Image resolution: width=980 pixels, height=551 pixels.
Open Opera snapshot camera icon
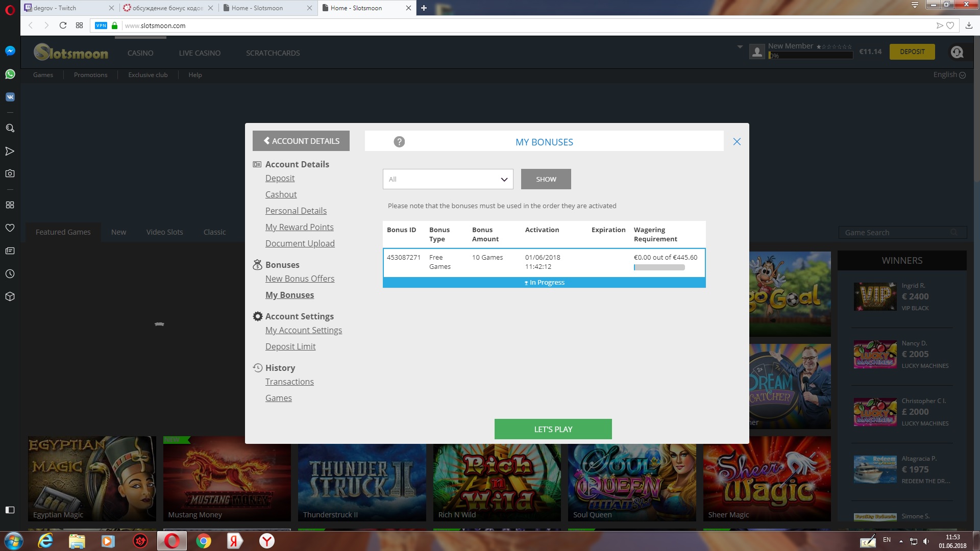(10, 173)
